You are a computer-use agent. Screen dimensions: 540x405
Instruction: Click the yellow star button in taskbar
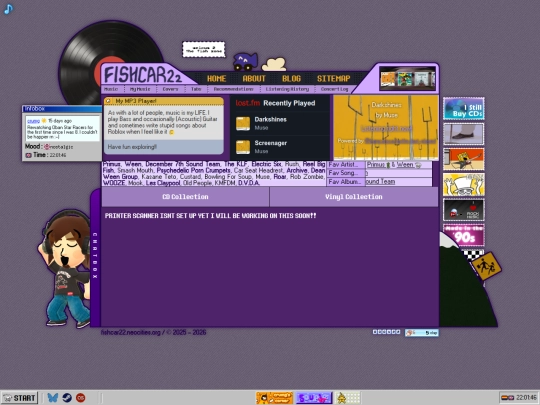pos(348,398)
